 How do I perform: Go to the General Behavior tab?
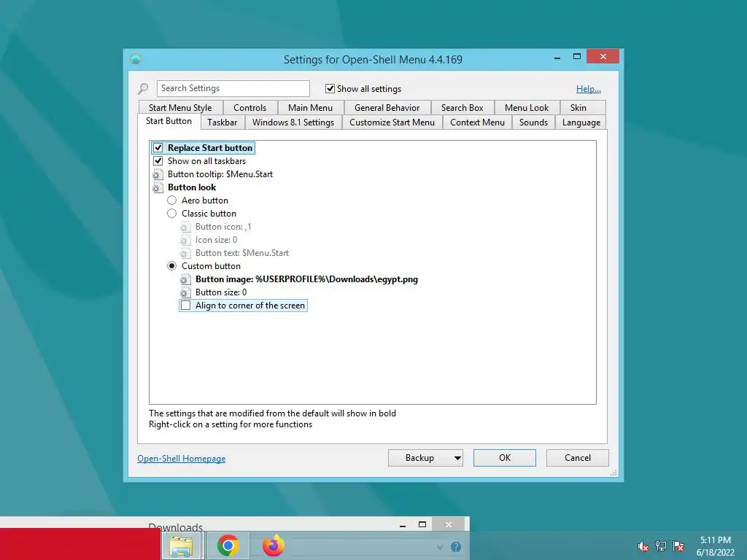pyautogui.click(x=387, y=108)
